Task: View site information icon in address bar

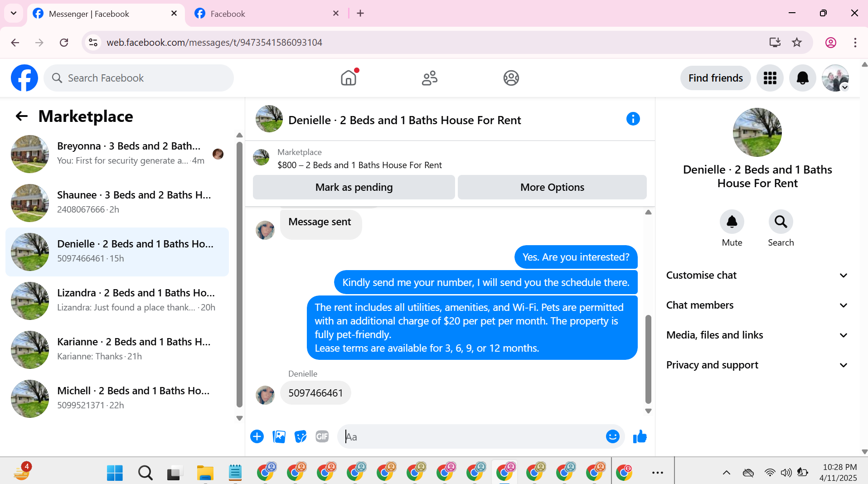Action: (x=93, y=43)
